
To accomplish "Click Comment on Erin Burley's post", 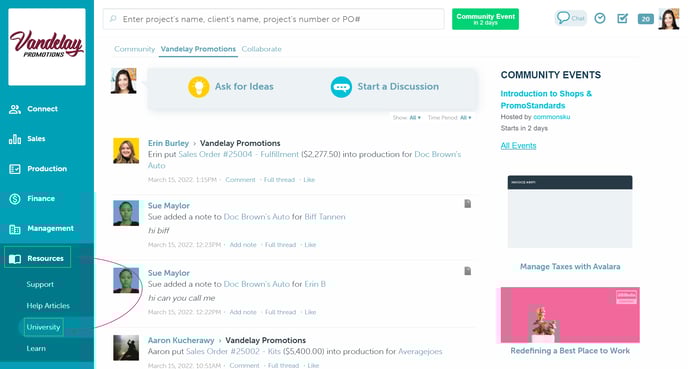I will [x=240, y=180].
